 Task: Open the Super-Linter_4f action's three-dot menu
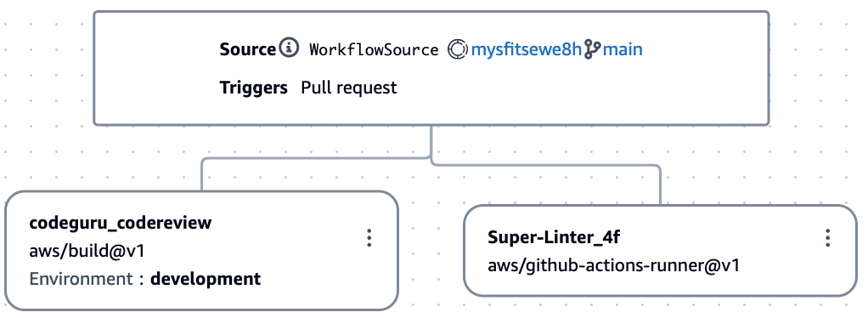[827, 238]
